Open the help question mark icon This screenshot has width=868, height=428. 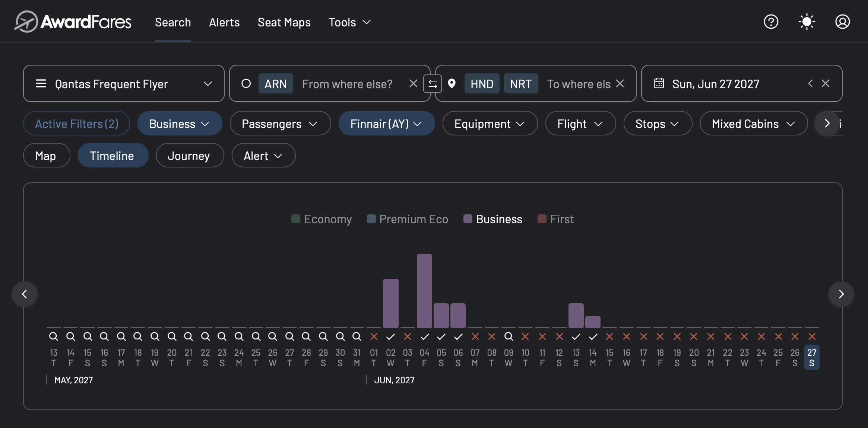(771, 22)
